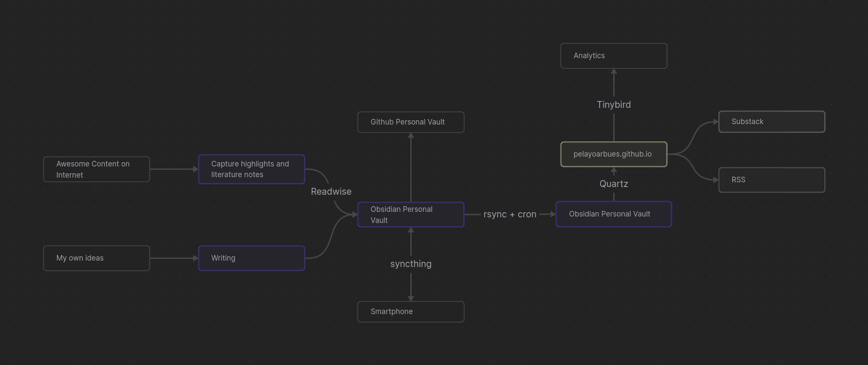Select the pelayoarbues.github.io node
The height and width of the screenshot is (365, 868).
click(614, 154)
